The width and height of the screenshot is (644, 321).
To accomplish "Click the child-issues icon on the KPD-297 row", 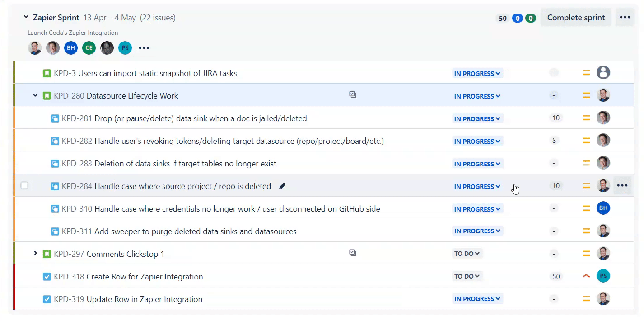I will [x=353, y=253].
